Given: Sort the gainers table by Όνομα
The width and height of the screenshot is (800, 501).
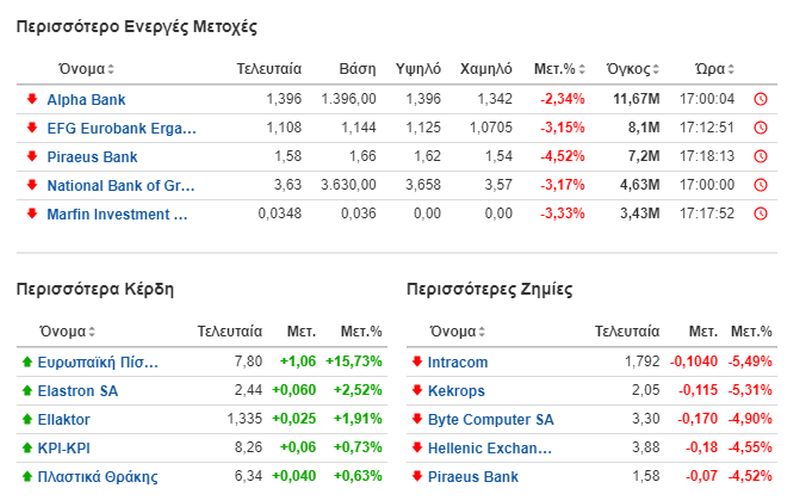Looking at the screenshot, I should [67, 332].
